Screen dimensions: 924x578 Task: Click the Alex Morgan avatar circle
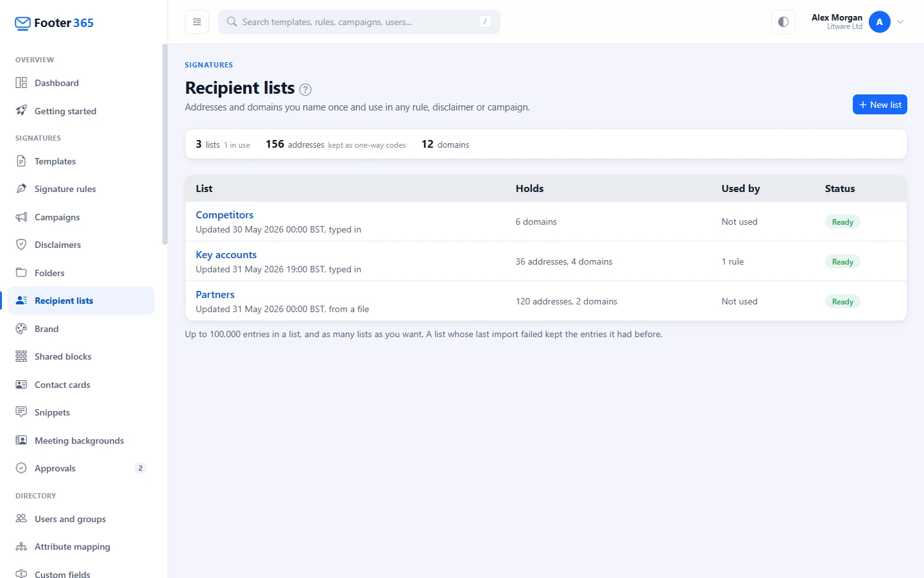(x=880, y=22)
